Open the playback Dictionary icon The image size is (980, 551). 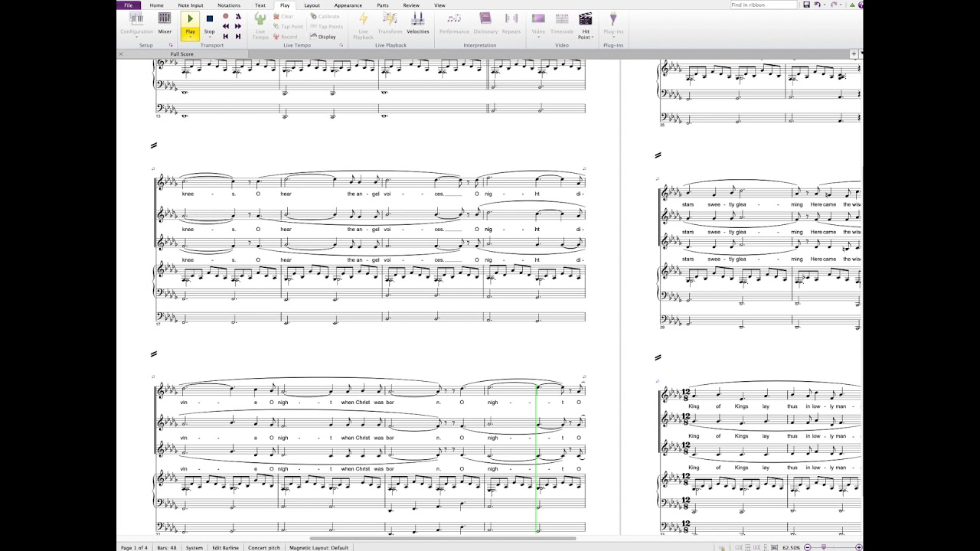[485, 18]
